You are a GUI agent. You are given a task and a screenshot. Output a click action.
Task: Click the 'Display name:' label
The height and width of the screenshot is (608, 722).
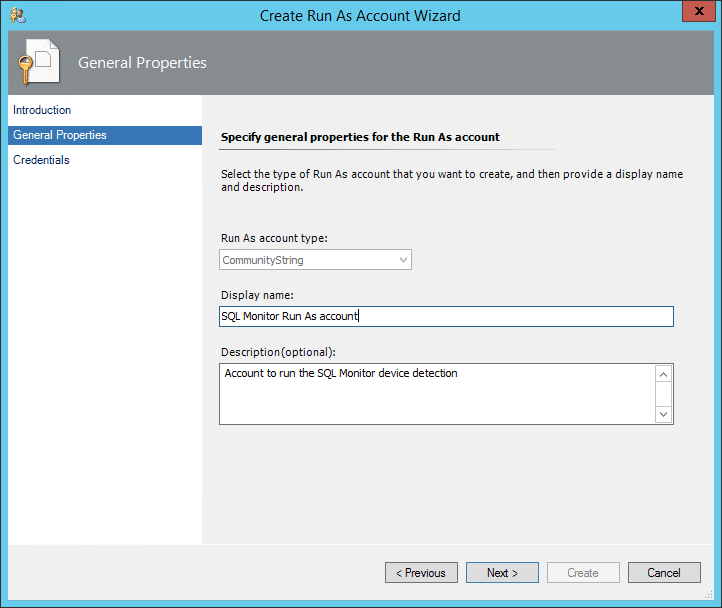tap(257, 295)
